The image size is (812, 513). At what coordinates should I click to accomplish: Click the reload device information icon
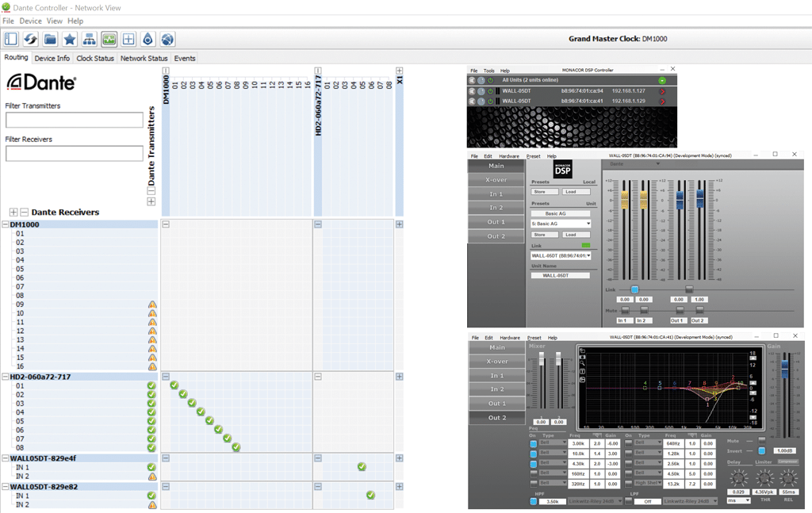pyautogui.click(x=31, y=39)
